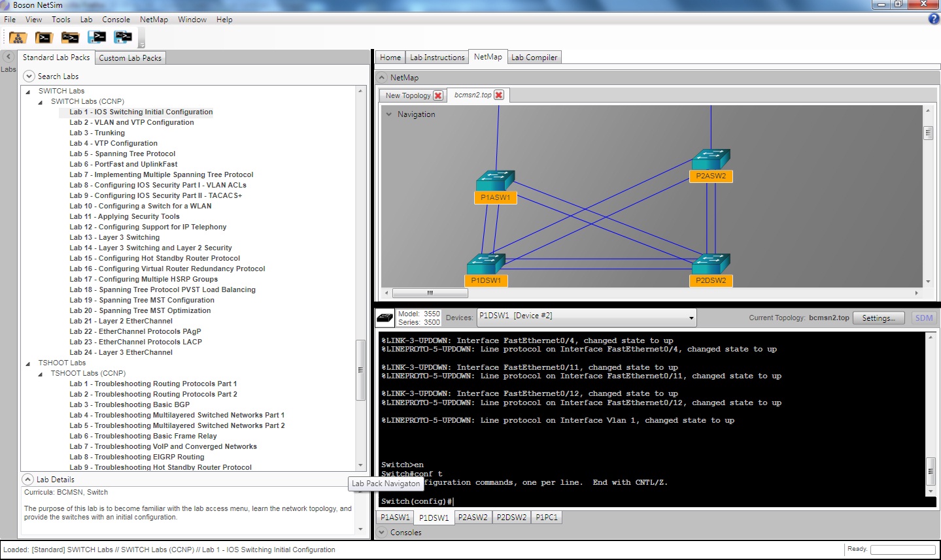Switch to the Home tab
Screen dimensions: 941x560
point(390,58)
